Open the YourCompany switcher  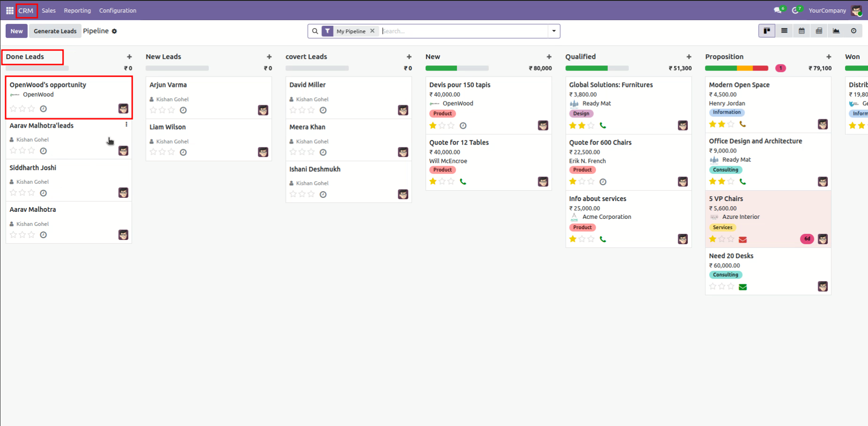click(827, 10)
